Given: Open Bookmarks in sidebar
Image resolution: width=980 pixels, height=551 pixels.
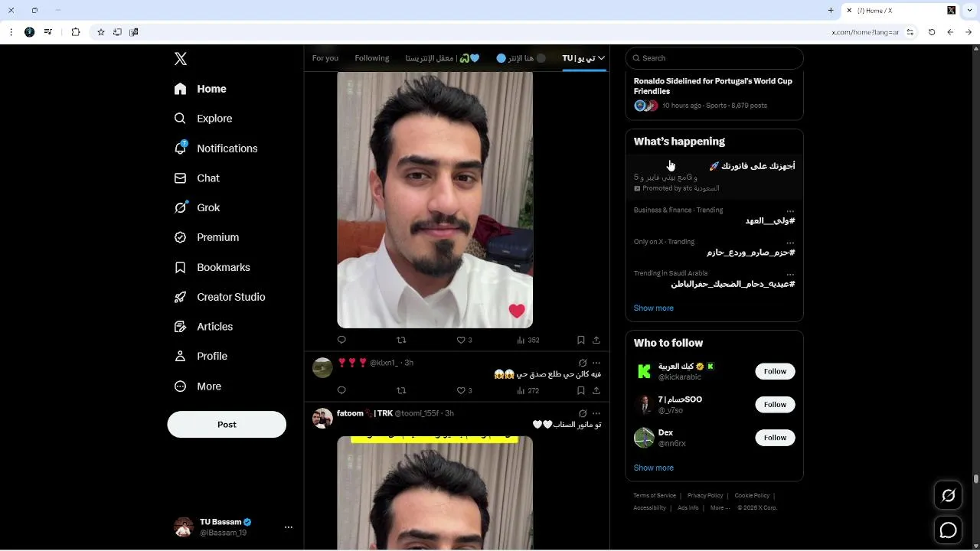Looking at the screenshot, I should (212, 267).
